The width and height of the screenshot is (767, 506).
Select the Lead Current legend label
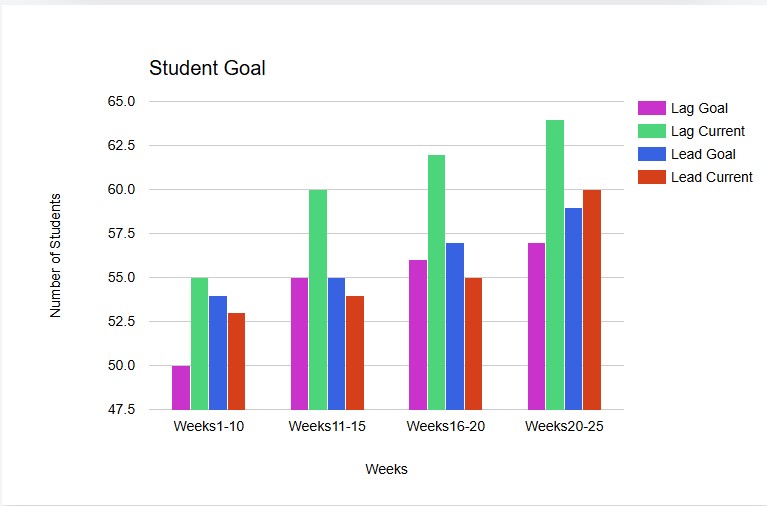(711, 177)
